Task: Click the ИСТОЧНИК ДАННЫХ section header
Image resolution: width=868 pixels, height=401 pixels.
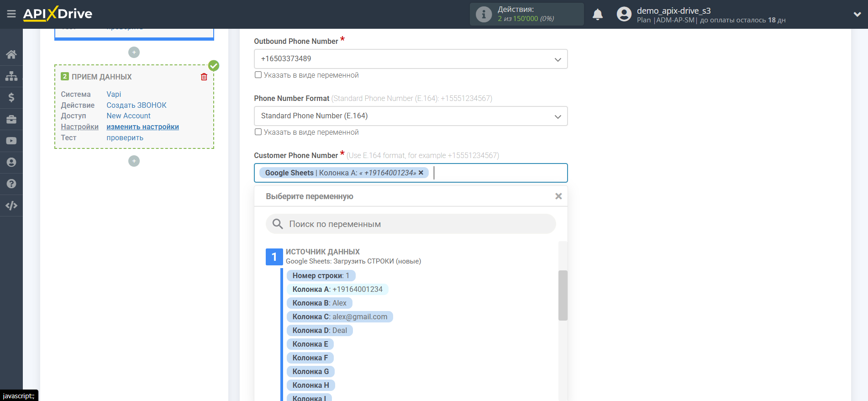Action: (x=323, y=252)
